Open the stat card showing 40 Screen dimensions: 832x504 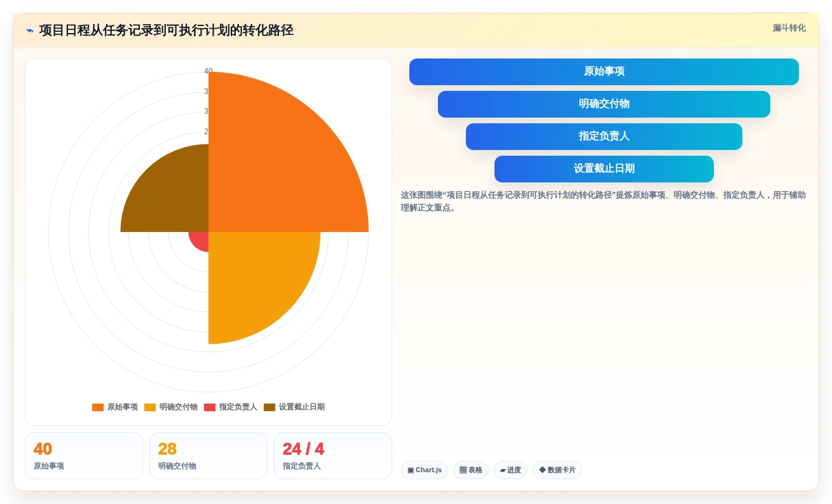coord(84,456)
